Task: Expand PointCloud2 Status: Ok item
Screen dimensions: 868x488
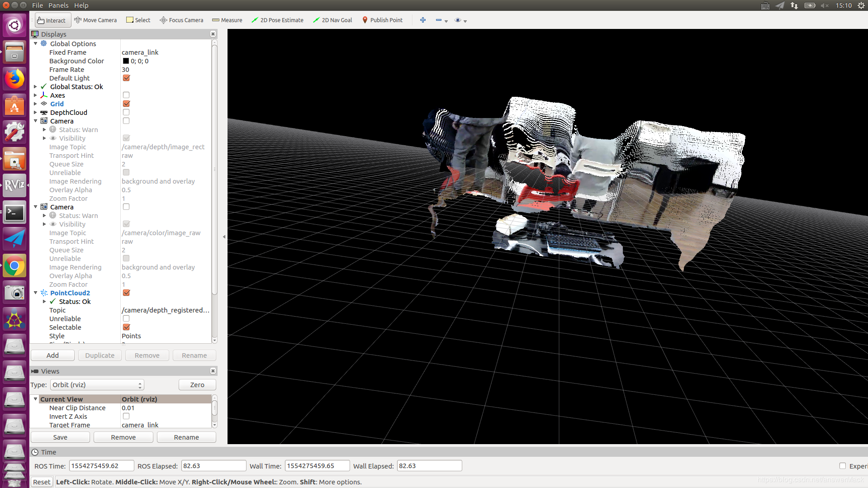Action: coord(44,302)
